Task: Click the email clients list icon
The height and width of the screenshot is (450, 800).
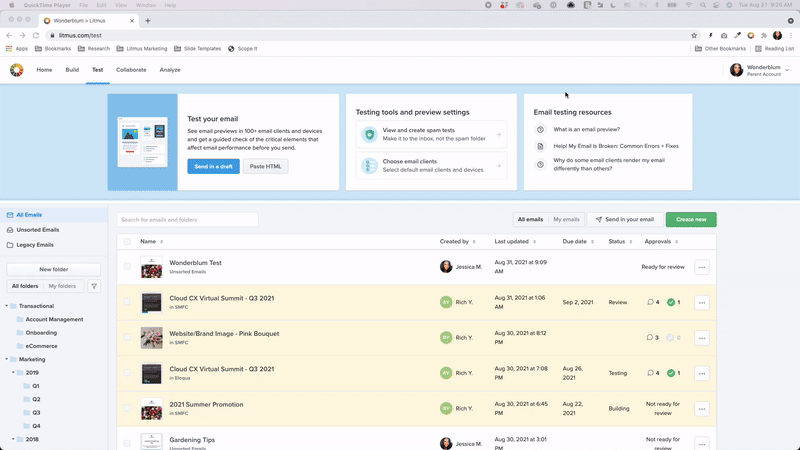Action: tap(369, 165)
